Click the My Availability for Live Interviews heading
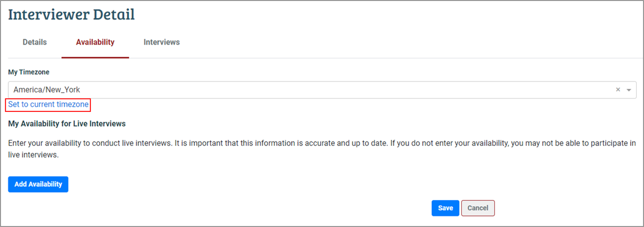This screenshot has height=227, width=644. click(67, 124)
